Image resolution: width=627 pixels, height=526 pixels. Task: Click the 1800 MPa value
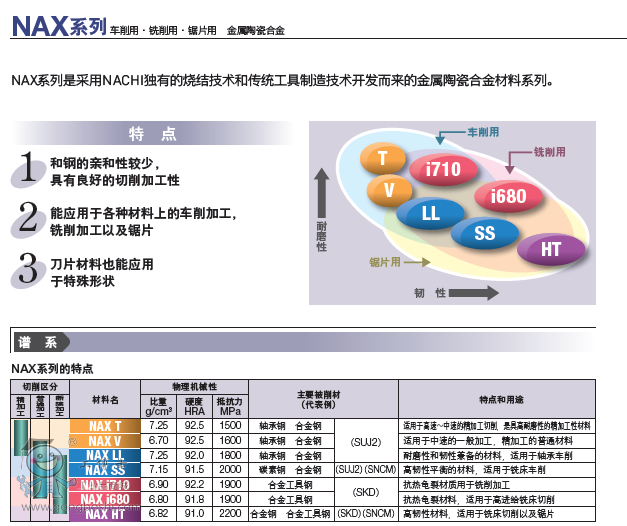click(230, 455)
